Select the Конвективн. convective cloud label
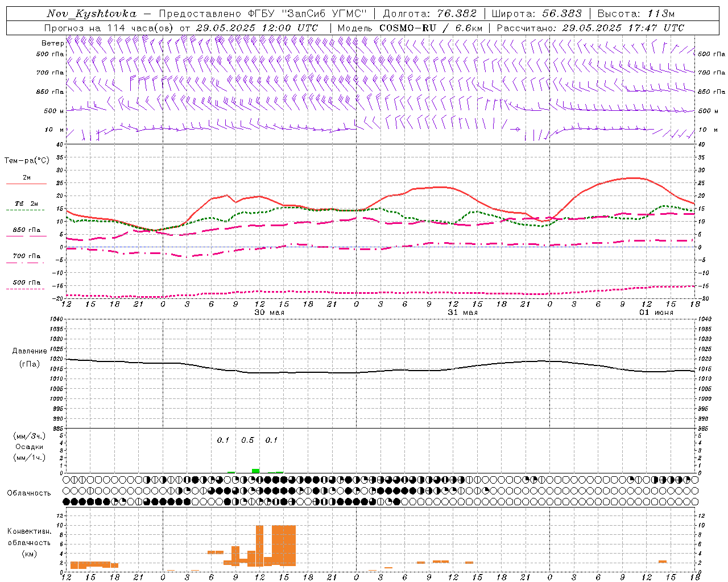728x582 pixels. (x=30, y=531)
